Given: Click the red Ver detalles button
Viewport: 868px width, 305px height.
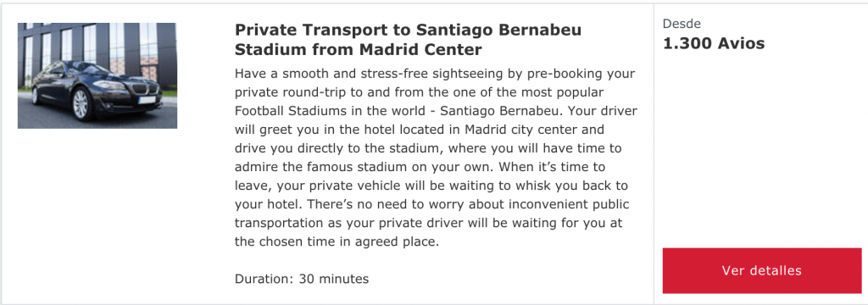Looking at the screenshot, I should tap(762, 270).
